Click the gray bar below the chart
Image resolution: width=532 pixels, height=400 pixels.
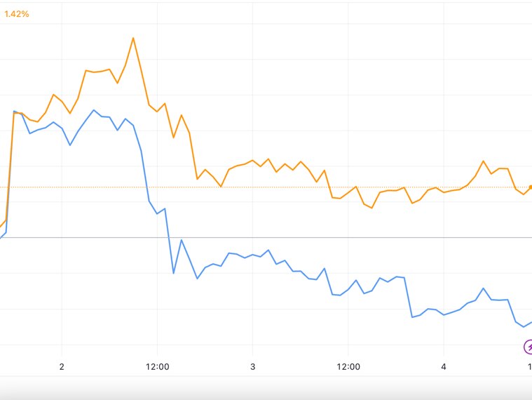tap(266, 388)
